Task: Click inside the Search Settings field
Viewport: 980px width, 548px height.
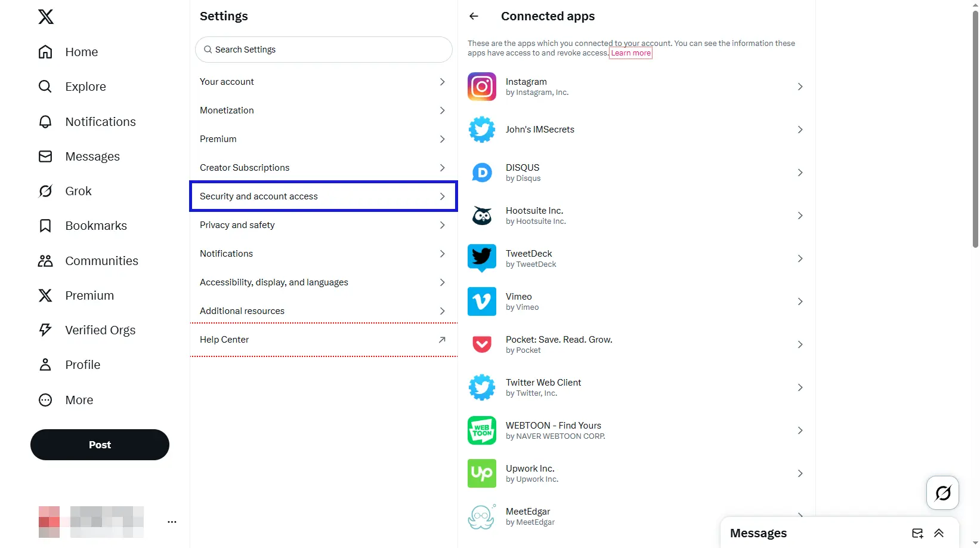Action: click(x=324, y=50)
